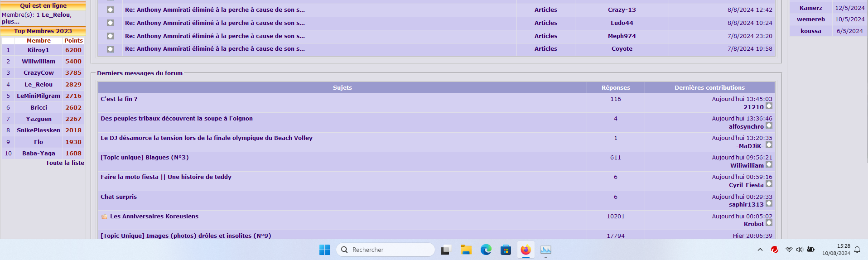Open the Windows Start menu
This screenshot has width=868, height=260.
click(324, 250)
